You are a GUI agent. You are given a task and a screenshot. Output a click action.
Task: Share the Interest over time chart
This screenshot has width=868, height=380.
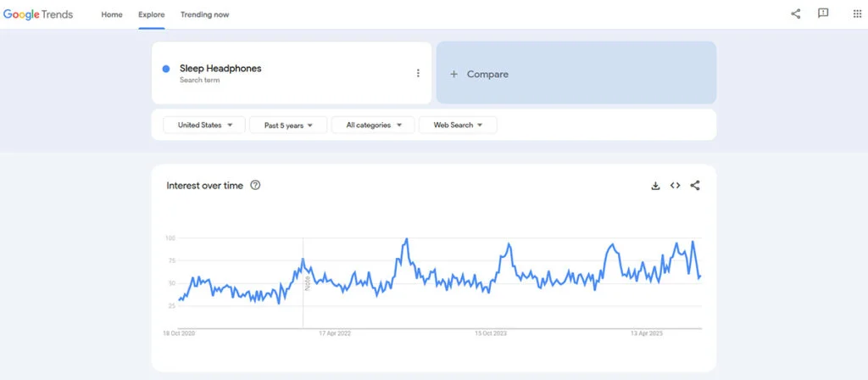(x=695, y=186)
